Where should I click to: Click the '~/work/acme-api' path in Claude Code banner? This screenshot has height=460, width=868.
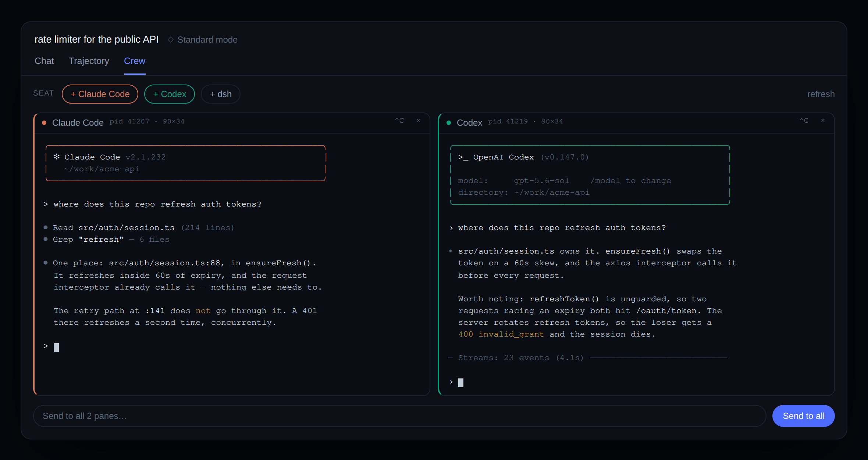point(102,169)
